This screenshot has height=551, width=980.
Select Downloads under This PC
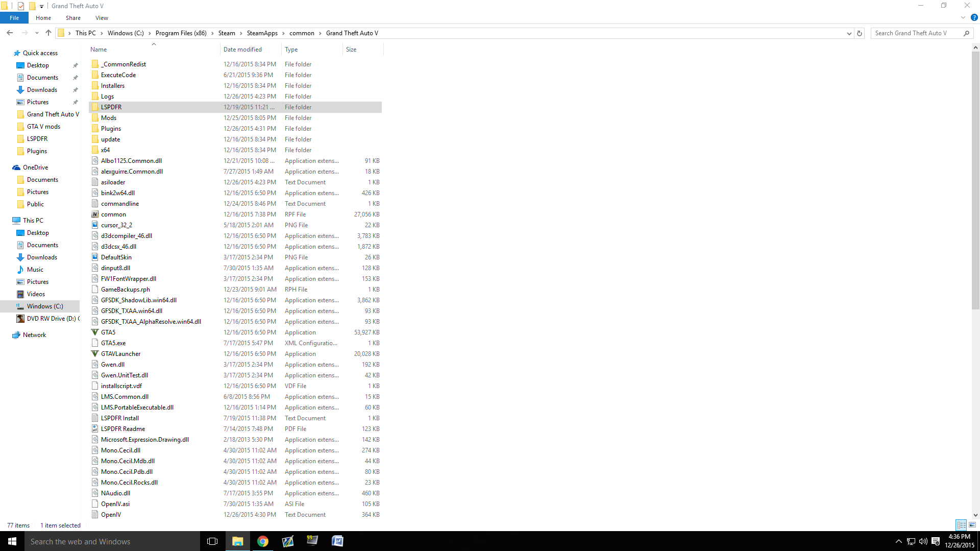[42, 257]
